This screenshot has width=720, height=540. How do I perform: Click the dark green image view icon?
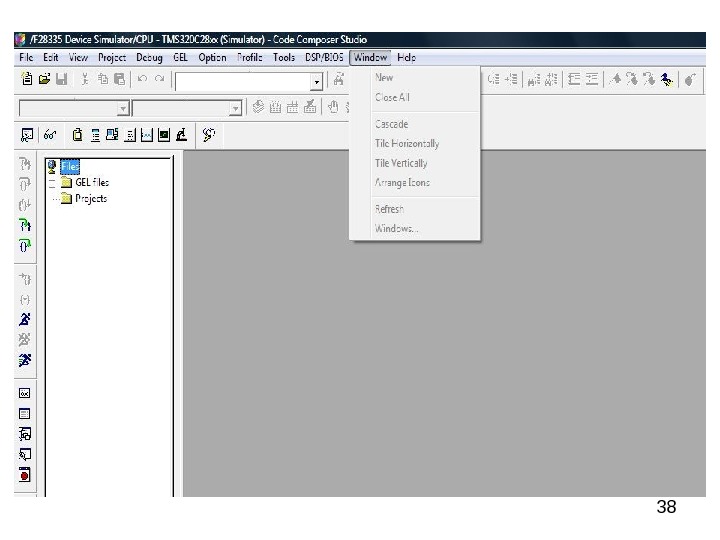[x=164, y=135]
